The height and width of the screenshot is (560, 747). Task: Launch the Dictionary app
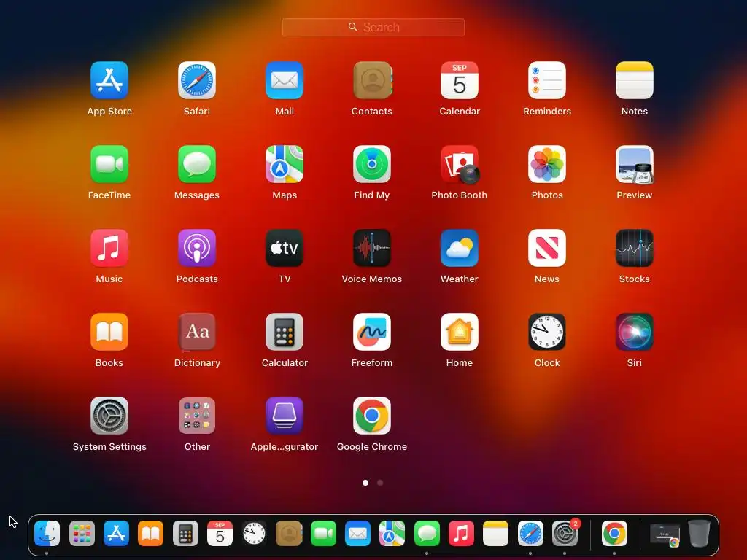(x=197, y=332)
